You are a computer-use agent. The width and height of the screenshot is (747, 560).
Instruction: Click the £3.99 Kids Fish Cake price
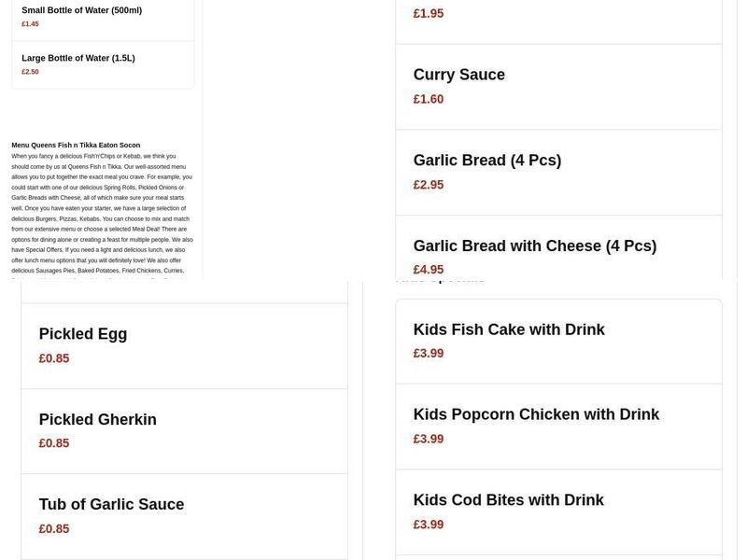(429, 353)
